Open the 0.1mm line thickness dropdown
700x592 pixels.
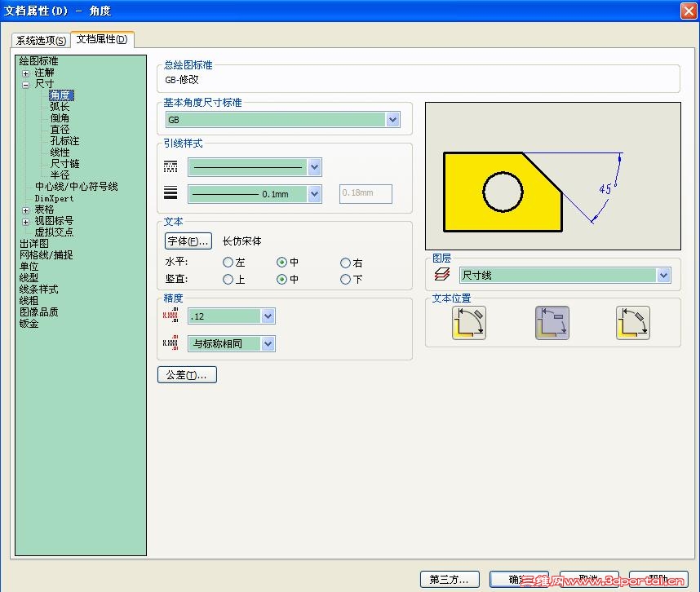pyautogui.click(x=314, y=194)
